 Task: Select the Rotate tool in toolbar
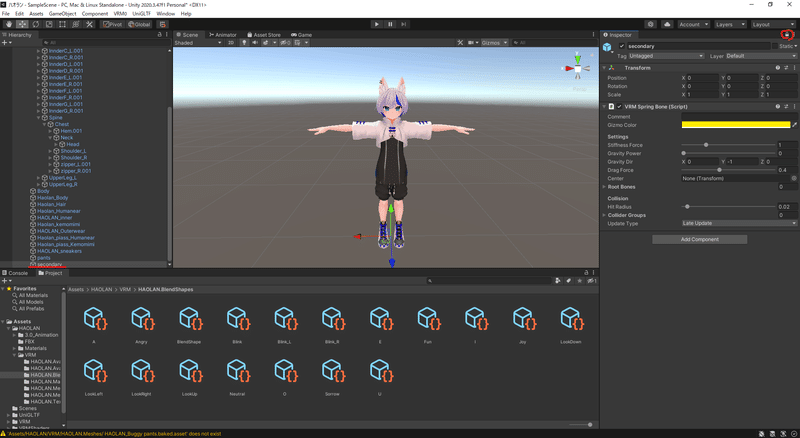35,24
